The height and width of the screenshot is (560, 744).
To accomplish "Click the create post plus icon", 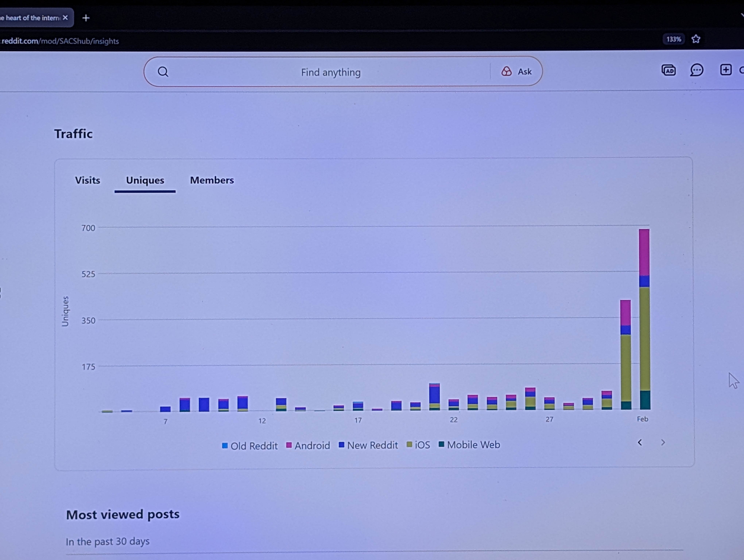I will pos(726,70).
